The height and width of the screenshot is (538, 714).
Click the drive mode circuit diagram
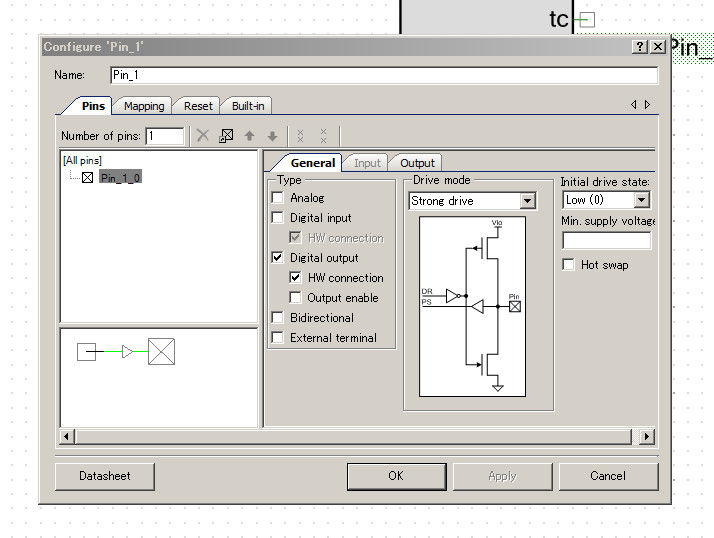(472, 307)
